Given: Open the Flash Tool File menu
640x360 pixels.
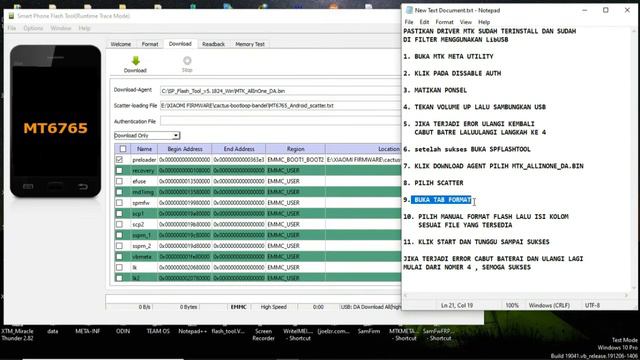Looking at the screenshot, I should [x=11, y=28].
